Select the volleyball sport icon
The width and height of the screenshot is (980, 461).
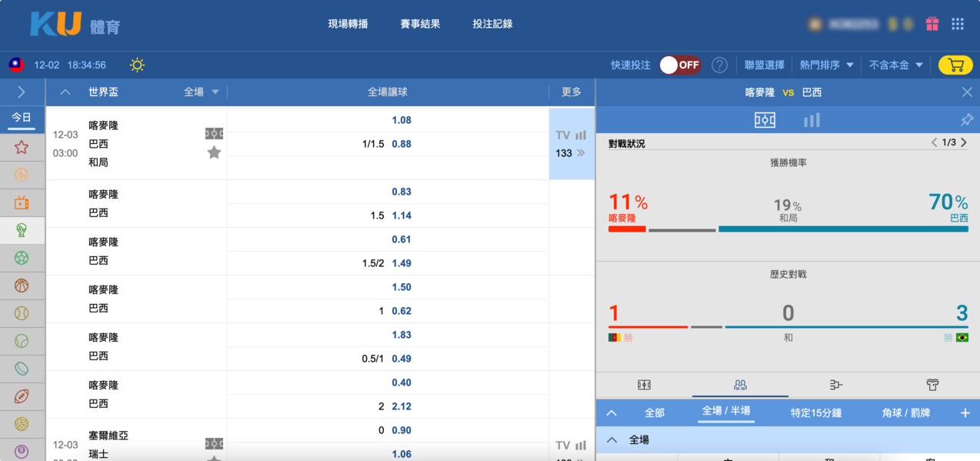[22, 424]
